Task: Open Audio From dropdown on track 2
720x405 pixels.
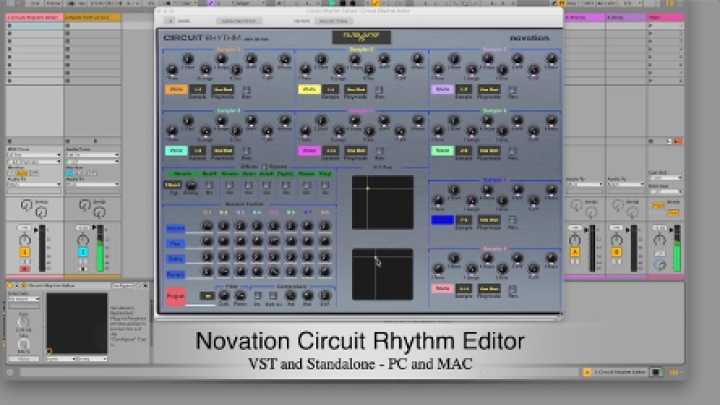Action: pos(92,155)
